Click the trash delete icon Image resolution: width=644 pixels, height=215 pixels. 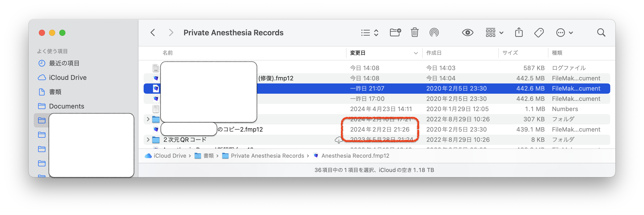click(415, 33)
